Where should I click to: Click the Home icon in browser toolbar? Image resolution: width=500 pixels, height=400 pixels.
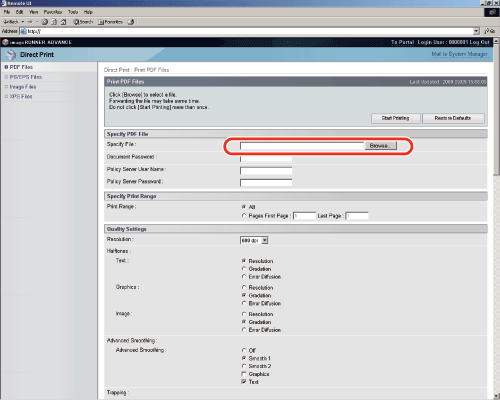(63, 22)
